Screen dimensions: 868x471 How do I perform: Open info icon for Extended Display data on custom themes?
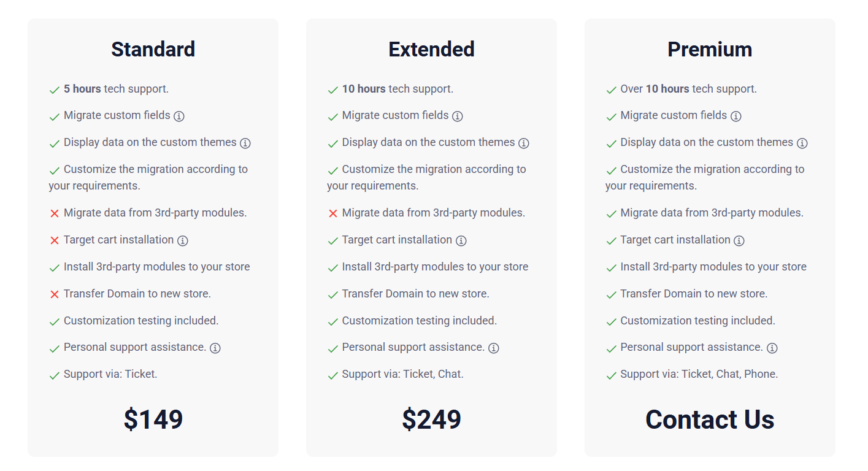click(524, 143)
